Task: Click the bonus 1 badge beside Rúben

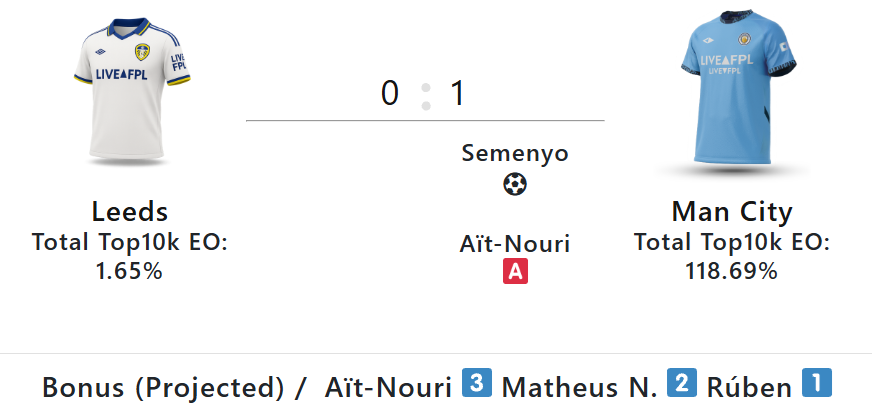Action: (818, 384)
